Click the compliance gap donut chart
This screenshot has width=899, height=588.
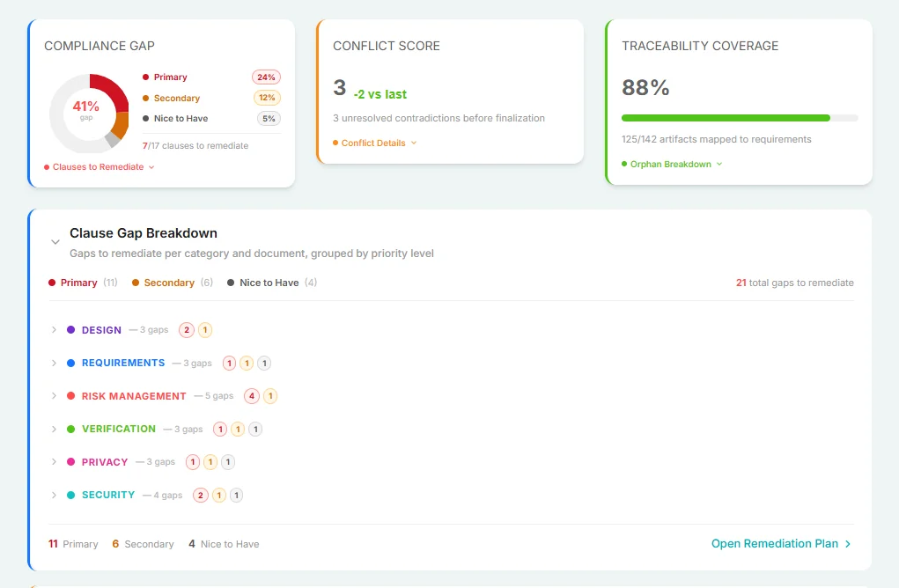pyautogui.click(x=88, y=114)
